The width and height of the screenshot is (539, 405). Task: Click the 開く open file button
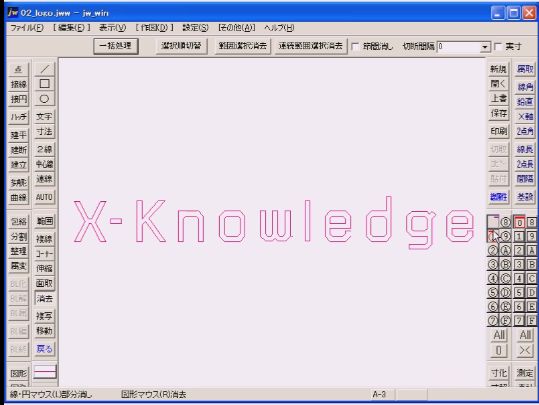(498, 84)
